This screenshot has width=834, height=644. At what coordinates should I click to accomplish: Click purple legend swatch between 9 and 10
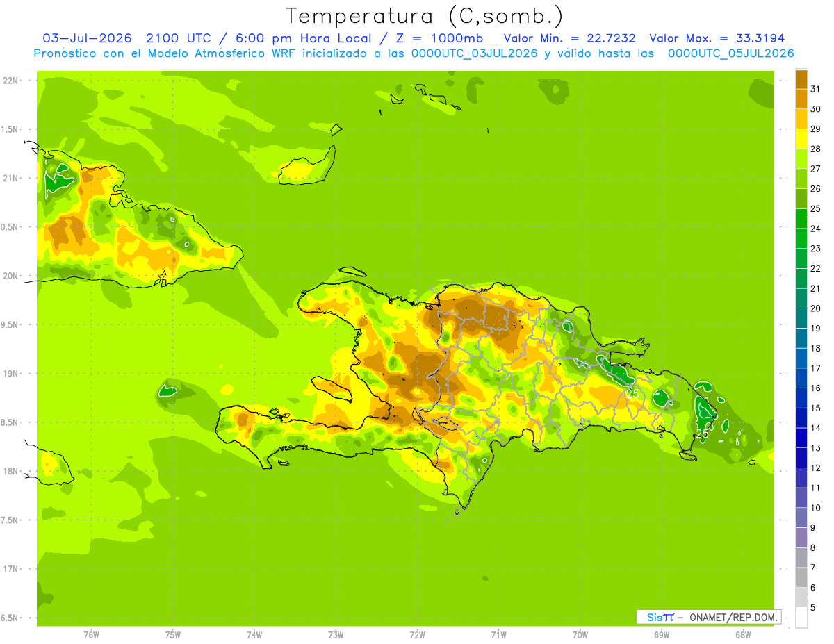tap(801, 517)
